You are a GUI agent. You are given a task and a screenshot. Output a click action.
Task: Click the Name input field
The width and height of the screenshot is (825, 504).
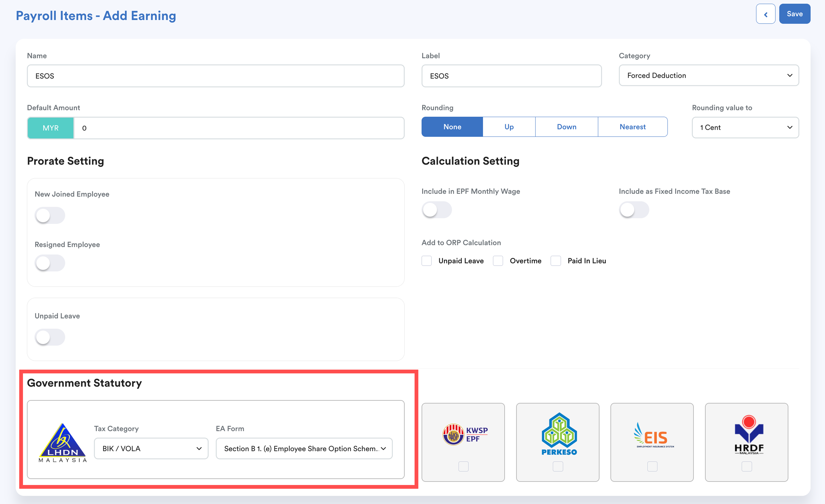point(215,76)
